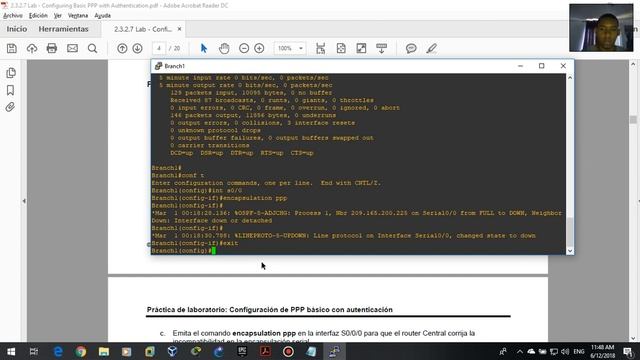The image size is (640, 360).
Task: Click the full screen mode icon
Action: click(361, 49)
